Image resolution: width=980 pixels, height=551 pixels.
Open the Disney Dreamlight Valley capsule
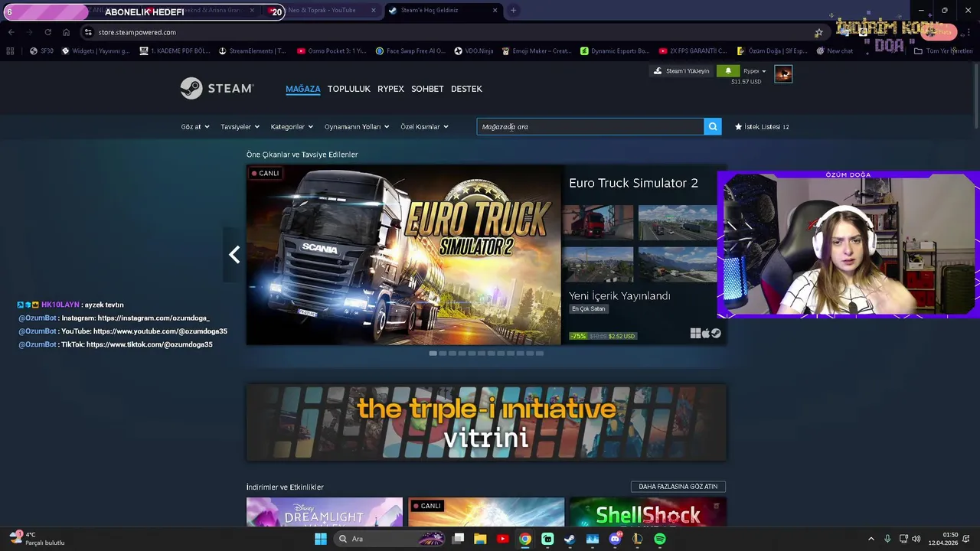[x=324, y=512]
